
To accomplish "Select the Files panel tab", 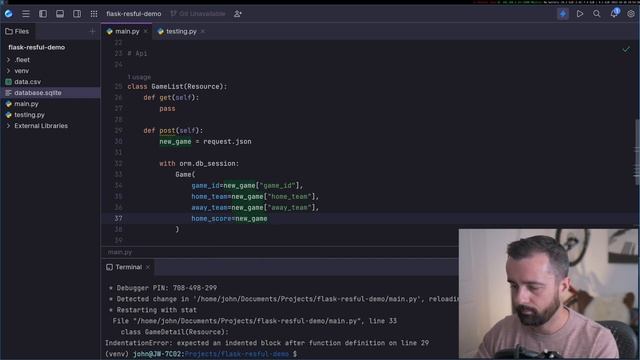I will pyautogui.click(x=17, y=31).
